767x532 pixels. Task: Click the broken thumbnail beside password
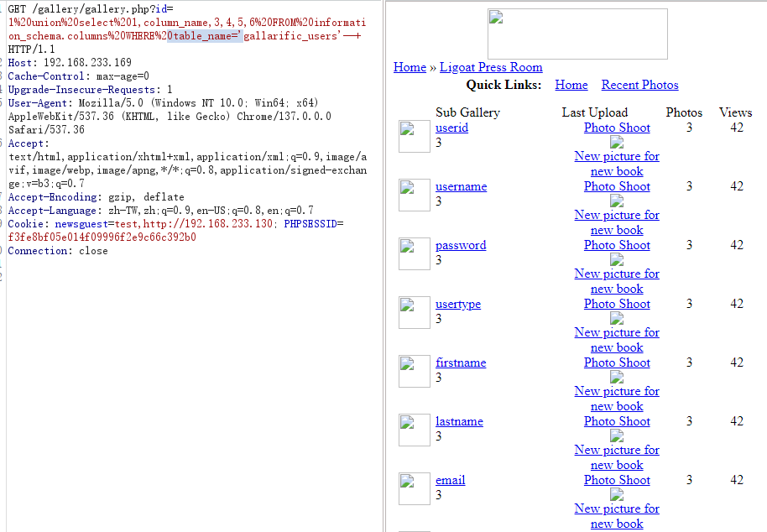[415, 253]
